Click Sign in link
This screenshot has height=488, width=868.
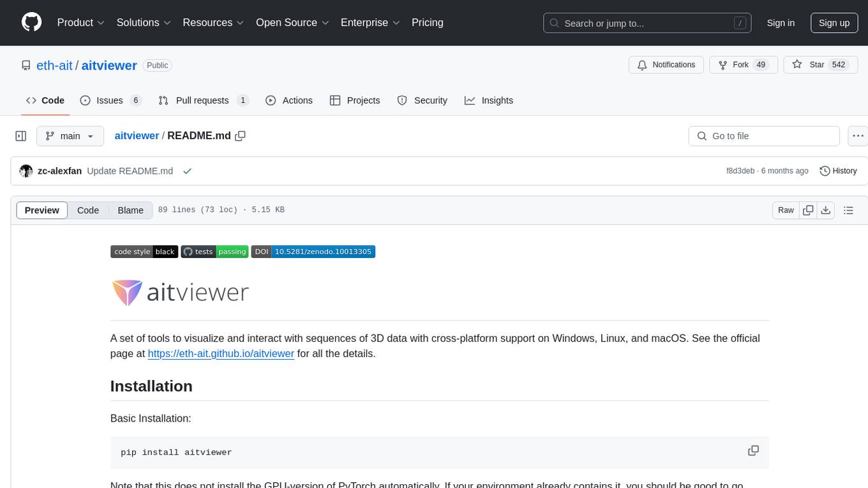tap(781, 23)
